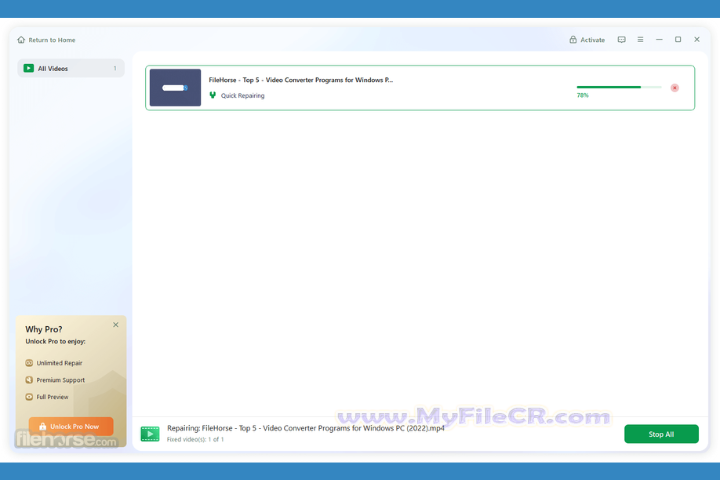The height and width of the screenshot is (480, 720).
Task: Open the feedback message icon
Action: coord(621,40)
